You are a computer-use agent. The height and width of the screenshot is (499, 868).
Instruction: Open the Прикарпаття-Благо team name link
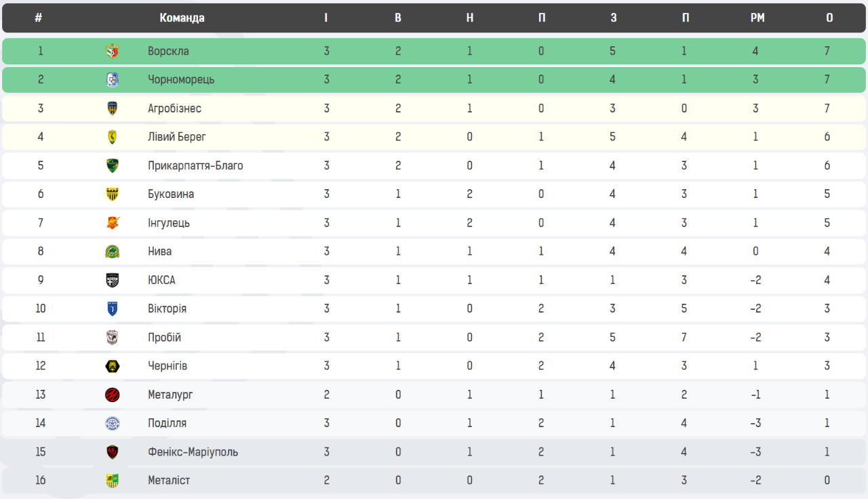(195, 166)
